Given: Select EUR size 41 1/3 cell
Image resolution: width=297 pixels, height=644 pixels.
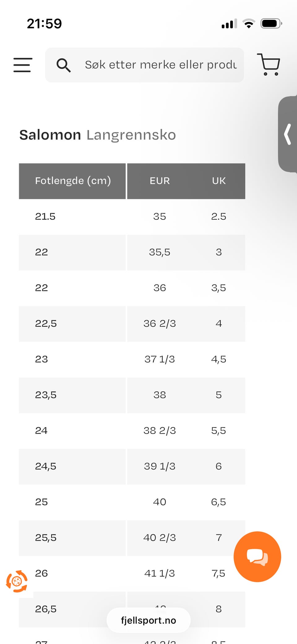Looking at the screenshot, I should pos(160,573).
